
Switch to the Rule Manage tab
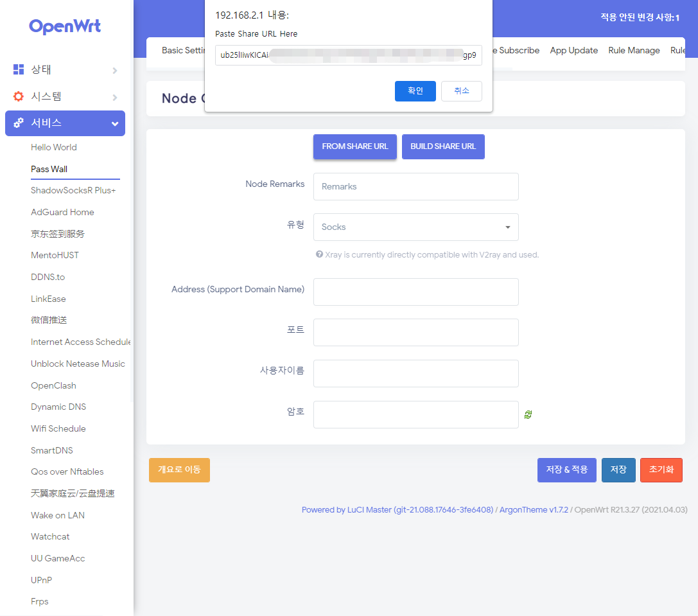point(634,50)
